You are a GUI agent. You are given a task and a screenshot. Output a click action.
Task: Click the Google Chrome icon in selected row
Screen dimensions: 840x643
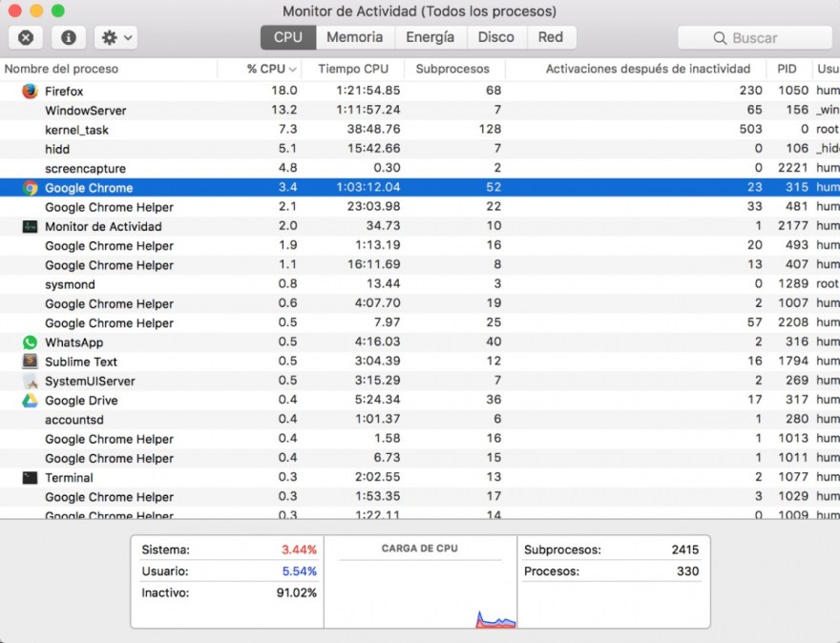[x=30, y=188]
